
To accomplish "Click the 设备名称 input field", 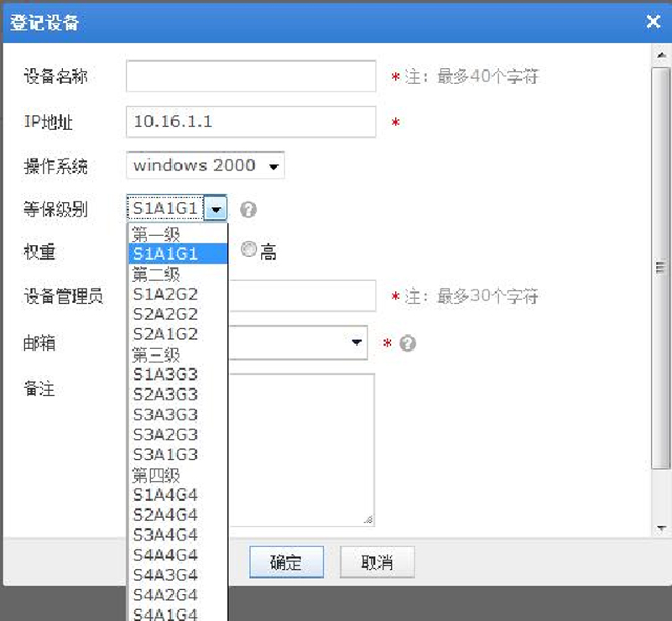I will pos(251,76).
